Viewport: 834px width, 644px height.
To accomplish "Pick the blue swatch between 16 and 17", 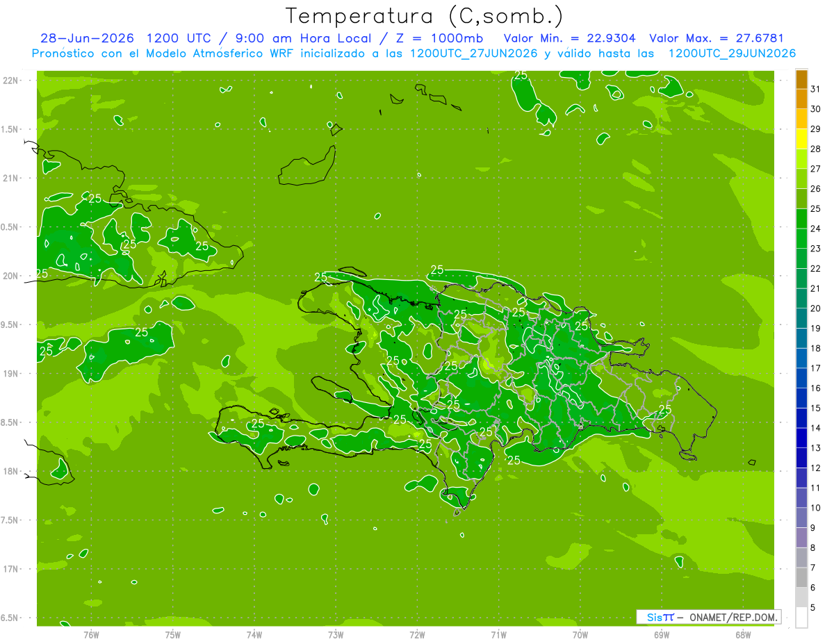I will tap(801, 379).
